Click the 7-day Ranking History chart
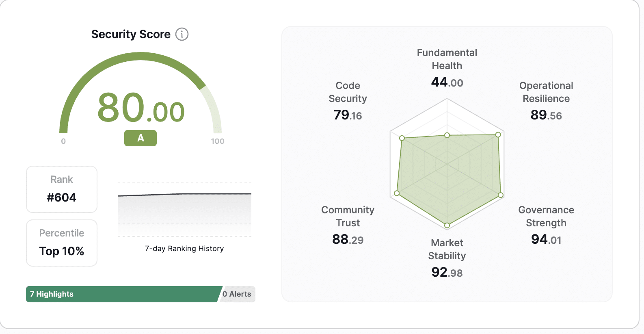 click(184, 210)
